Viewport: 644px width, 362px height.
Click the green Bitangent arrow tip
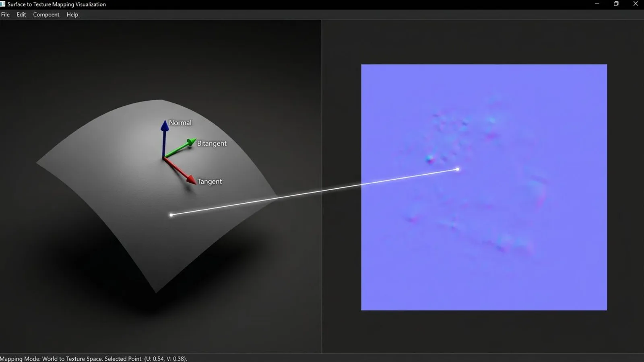(191, 143)
